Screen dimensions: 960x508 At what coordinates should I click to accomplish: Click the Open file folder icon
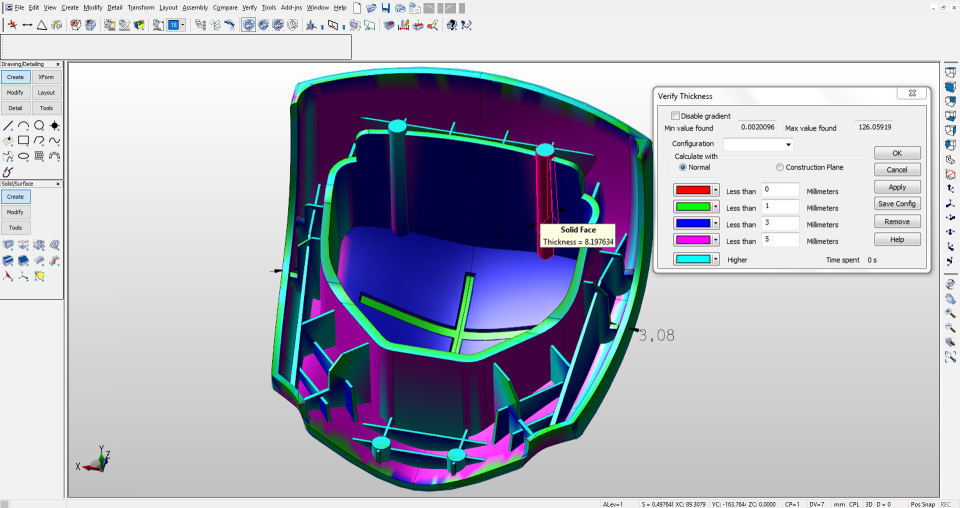[x=371, y=8]
